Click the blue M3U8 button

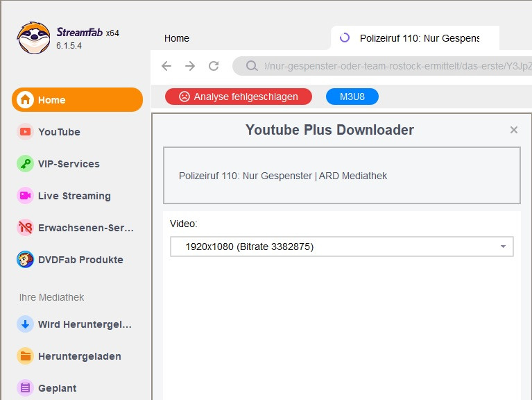pos(352,97)
